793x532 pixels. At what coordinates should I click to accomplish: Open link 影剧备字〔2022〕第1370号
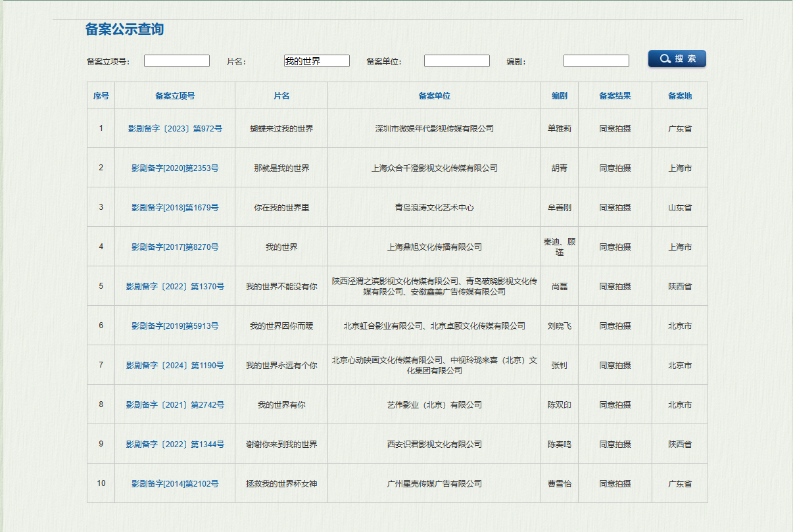175,286
